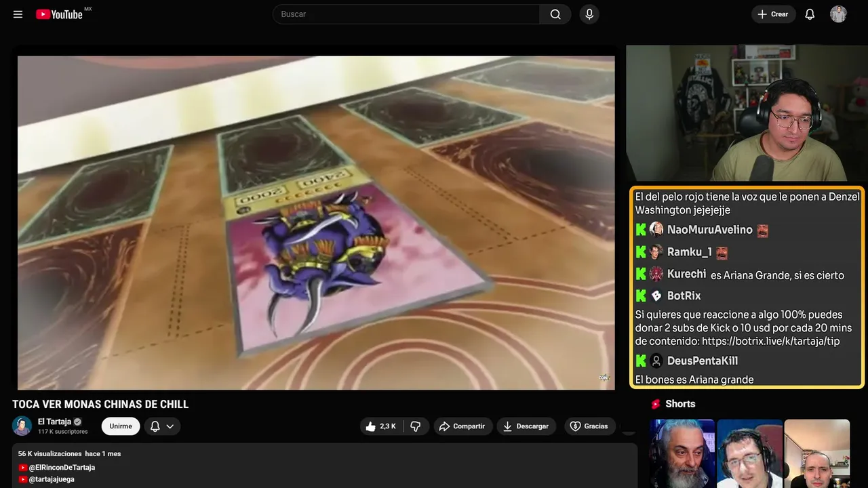Open the Crear menu button
Screen dimensions: 868x488
[x=773, y=14]
